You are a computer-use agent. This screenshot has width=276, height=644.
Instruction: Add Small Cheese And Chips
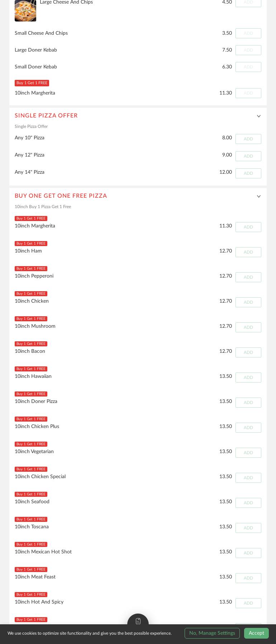pos(248,33)
